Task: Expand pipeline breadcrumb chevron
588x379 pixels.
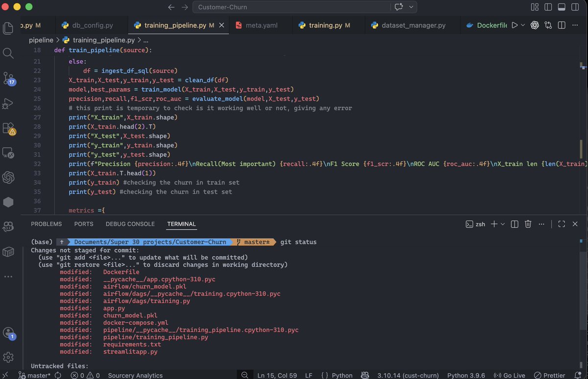Action: coord(58,40)
